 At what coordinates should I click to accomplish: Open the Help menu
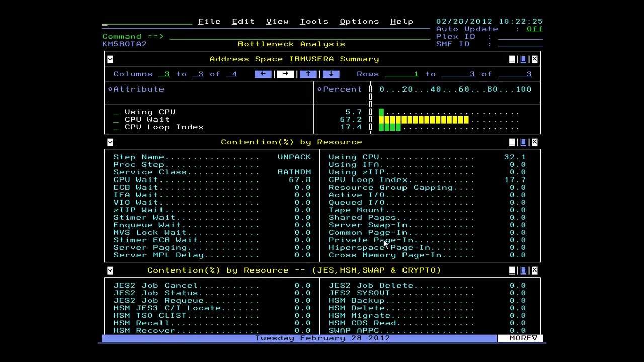(x=401, y=21)
